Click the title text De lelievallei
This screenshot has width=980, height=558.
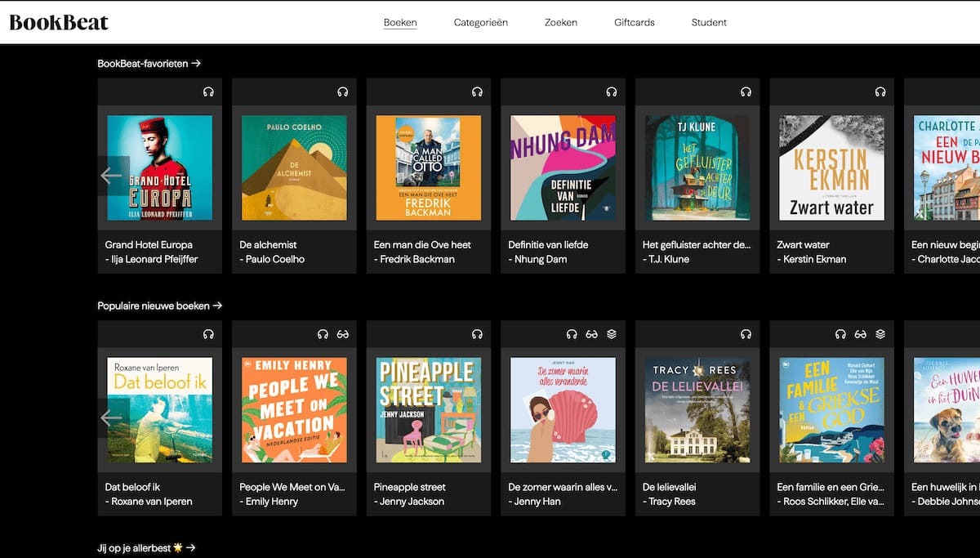tap(670, 487)
